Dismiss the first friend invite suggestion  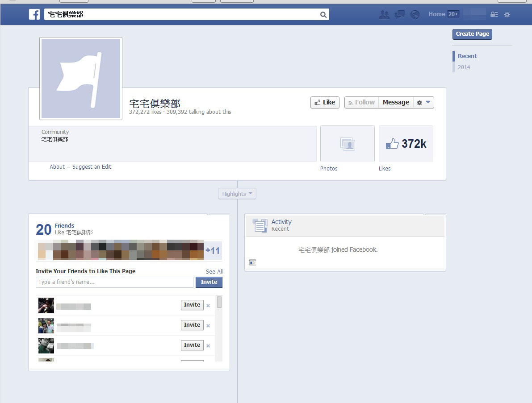pos(208,306)
